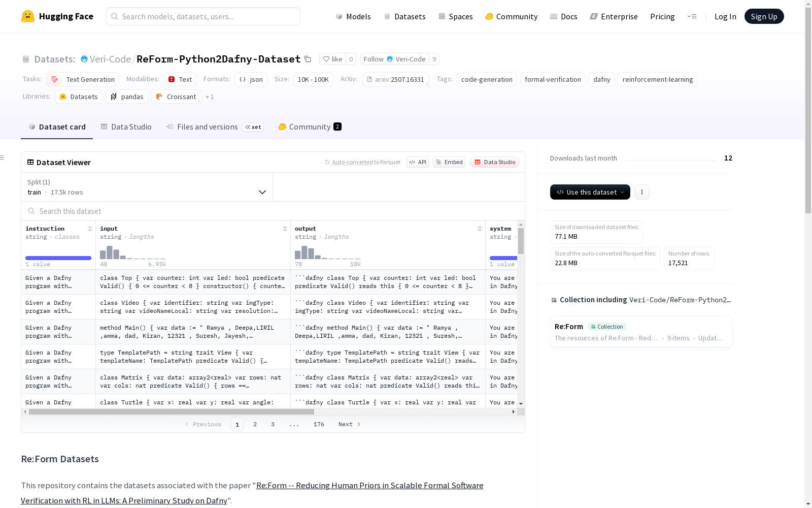Click the Embed button
The width and height of the screenshot is (812, 508).
pos(449,162)
